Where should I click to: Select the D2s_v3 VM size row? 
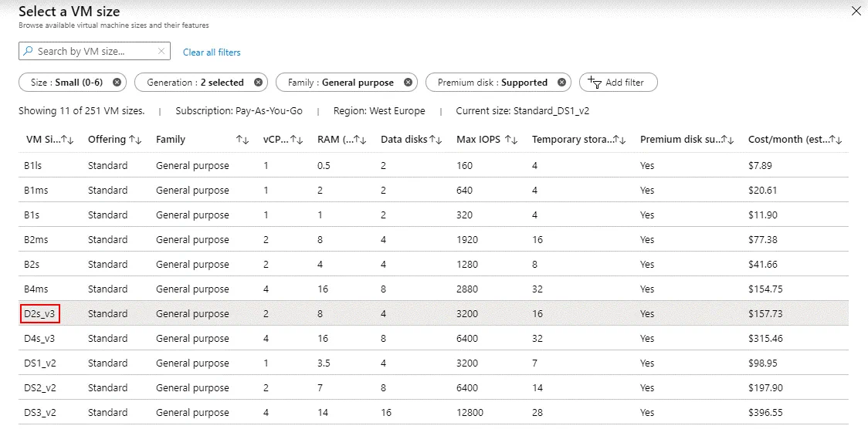tap(41, 314)
